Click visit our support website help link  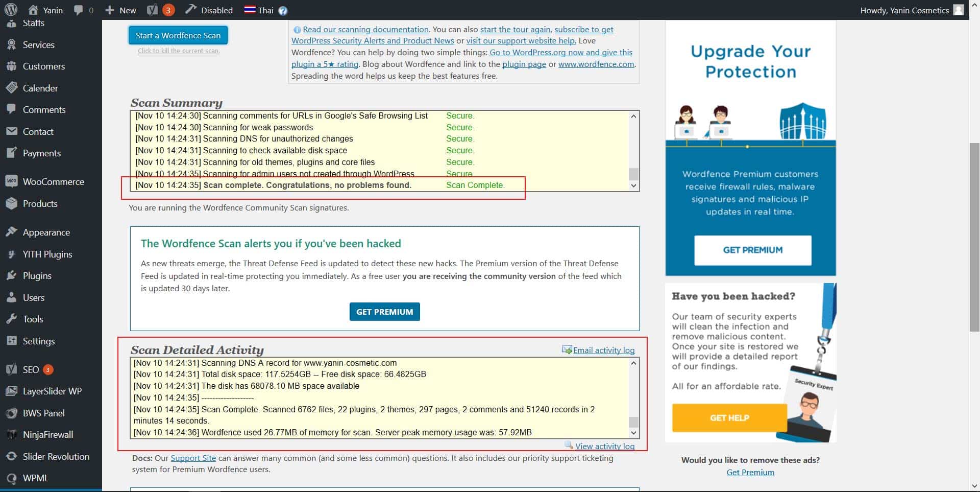[x=521, y=40]
